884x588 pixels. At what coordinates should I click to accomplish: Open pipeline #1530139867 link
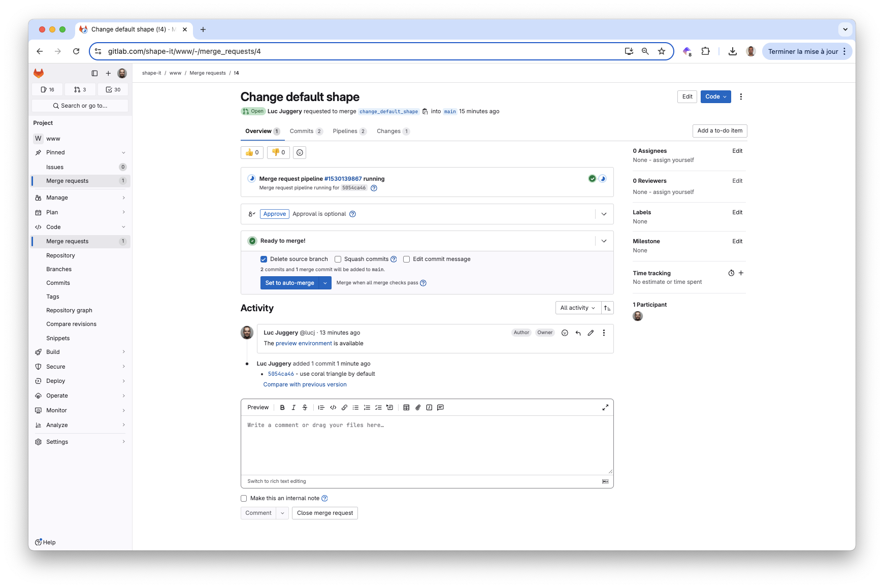[x=343, y=179]
